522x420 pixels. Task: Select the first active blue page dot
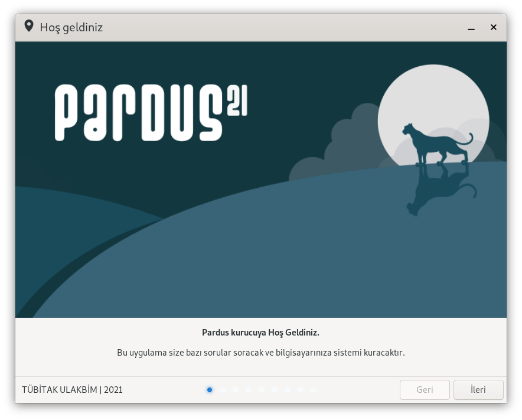click(210, 390)
